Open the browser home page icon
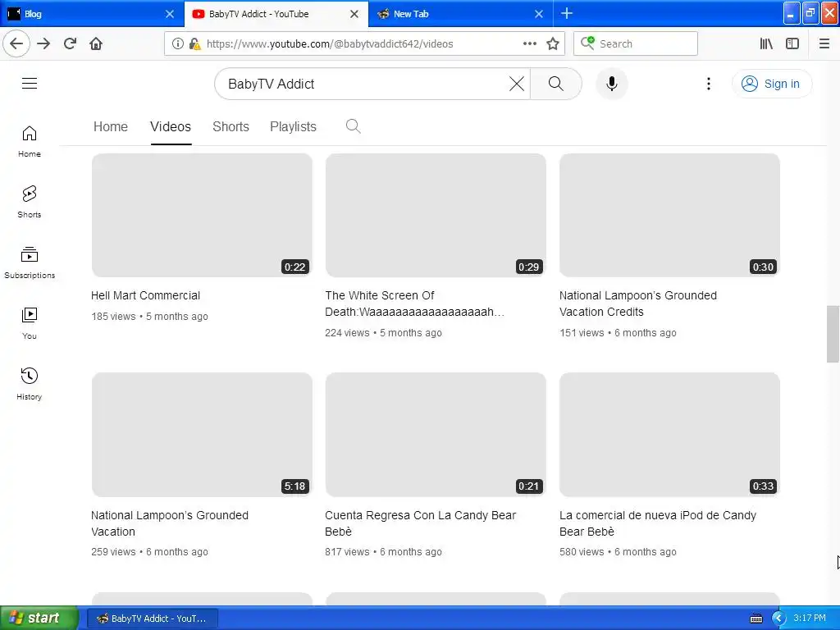Image resolution: width=840 pixels, height=630 pixels. [x=96, y=43]
